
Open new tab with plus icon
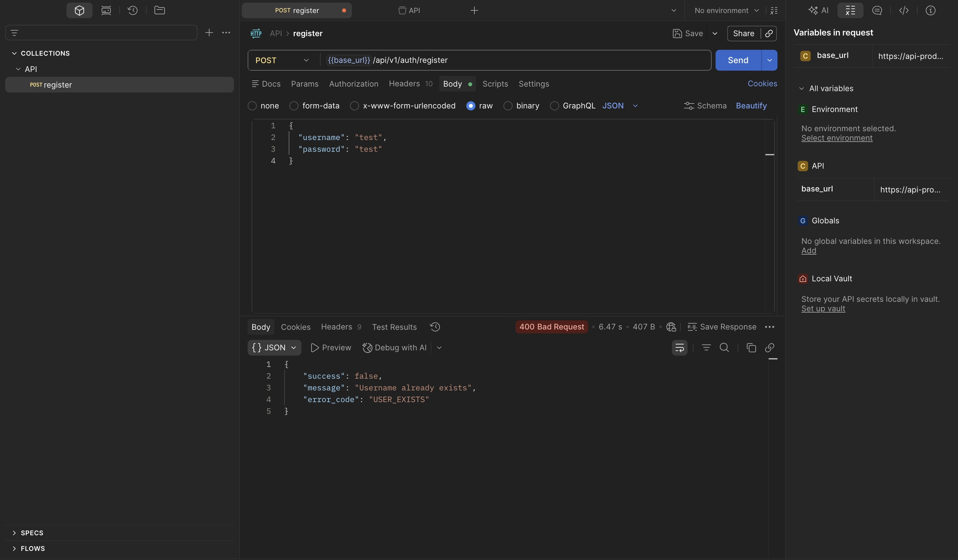(474, 10)
